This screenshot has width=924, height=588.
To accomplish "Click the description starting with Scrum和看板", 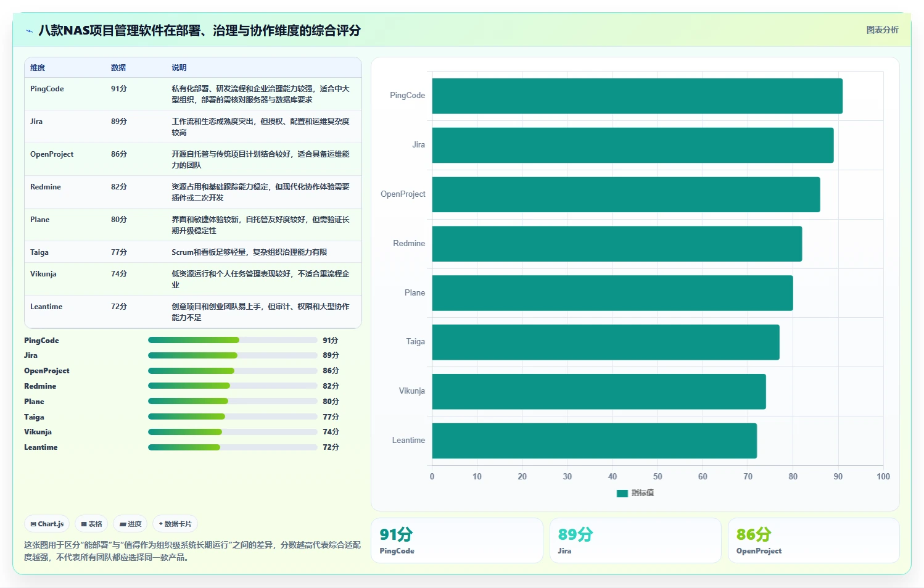I will click(x=249, y=252).
